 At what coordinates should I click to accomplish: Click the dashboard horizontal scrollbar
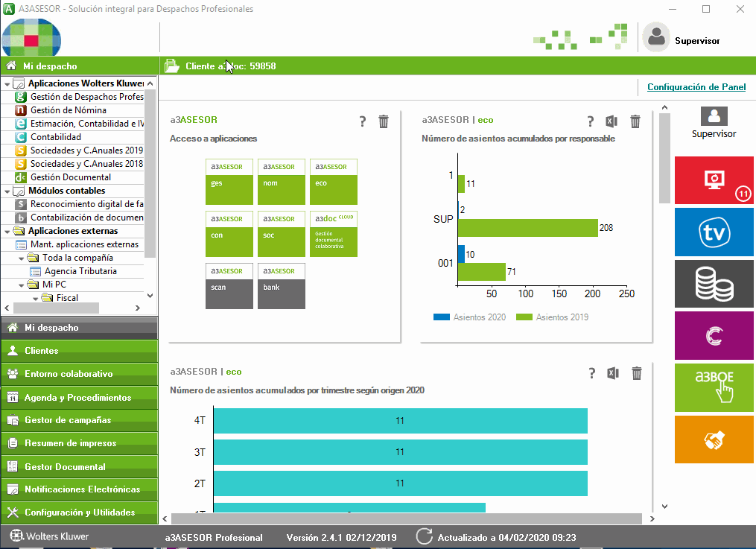(x=407, y=518)
